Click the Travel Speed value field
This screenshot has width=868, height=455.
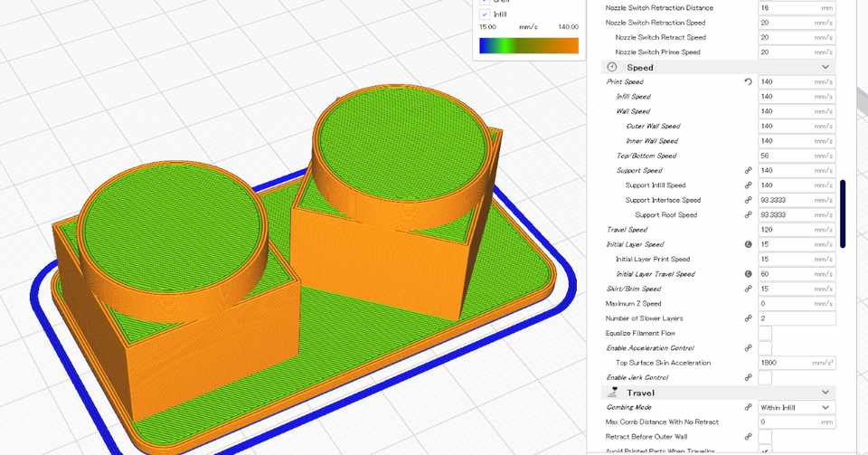coord(797,230)
